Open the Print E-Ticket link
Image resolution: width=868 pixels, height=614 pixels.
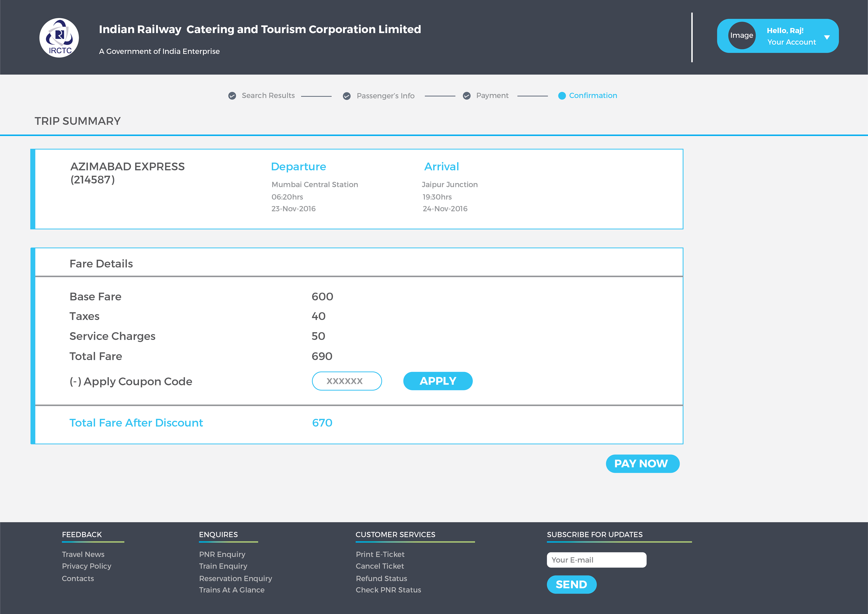(380, 554)
